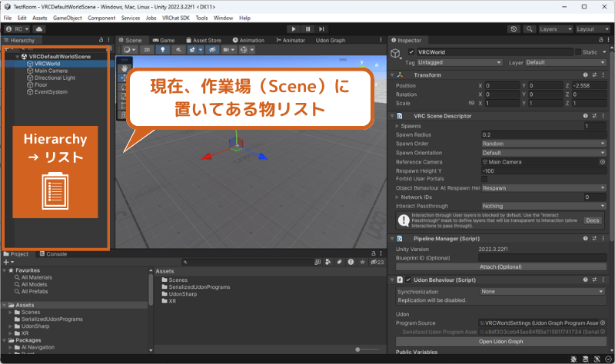This screenshot has width=615, height=364.
Task: Switch to the Console tab
Action: click(53, 254)
